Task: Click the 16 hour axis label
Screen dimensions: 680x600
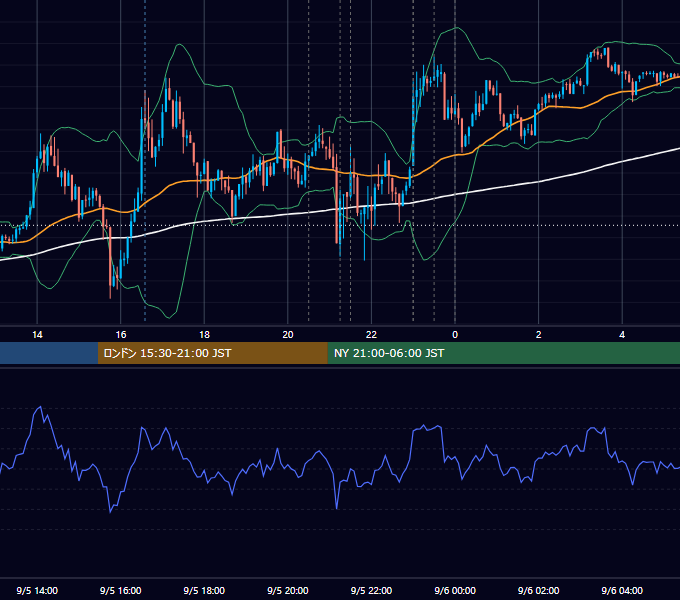Action: point(121,335)
